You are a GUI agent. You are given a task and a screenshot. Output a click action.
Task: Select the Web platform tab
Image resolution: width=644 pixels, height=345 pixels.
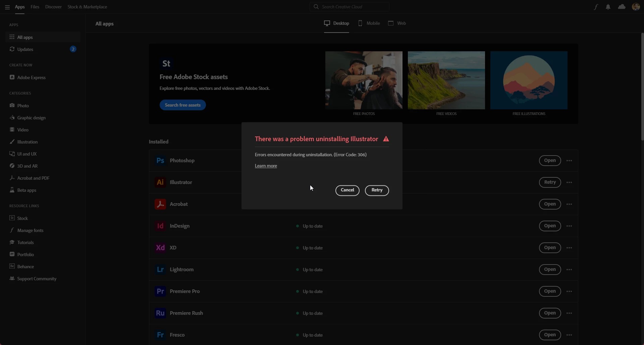[x=397, y=23]
